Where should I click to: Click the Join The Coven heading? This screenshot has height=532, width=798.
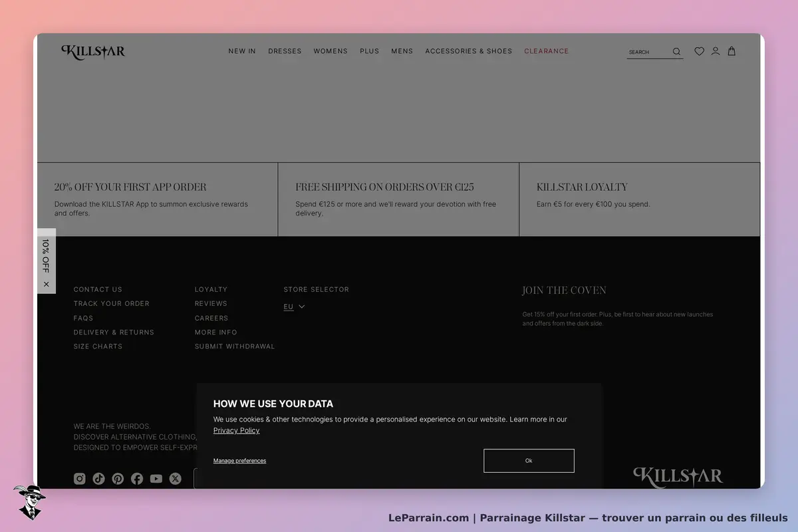pyautogui.click(x=564, y=291)
